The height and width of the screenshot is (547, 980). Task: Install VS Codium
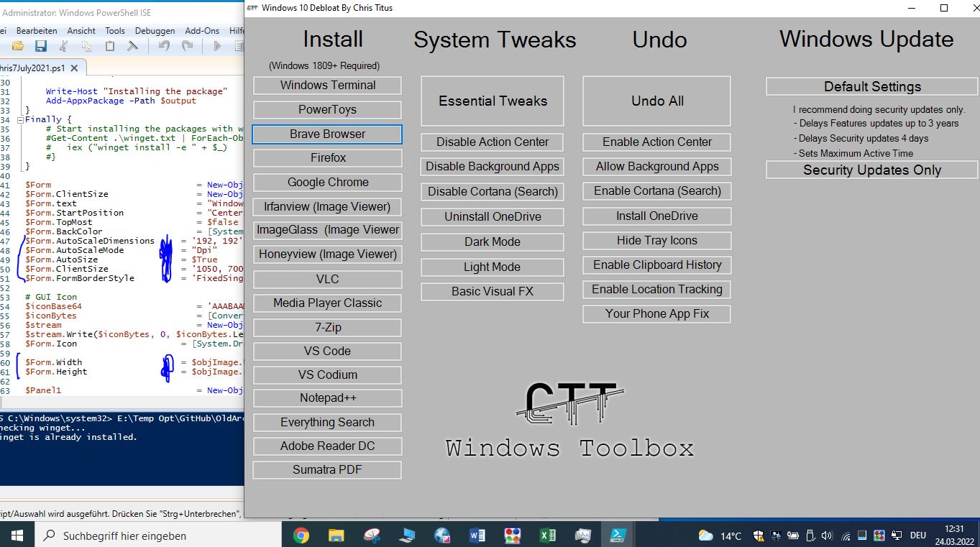coord(328,375)
